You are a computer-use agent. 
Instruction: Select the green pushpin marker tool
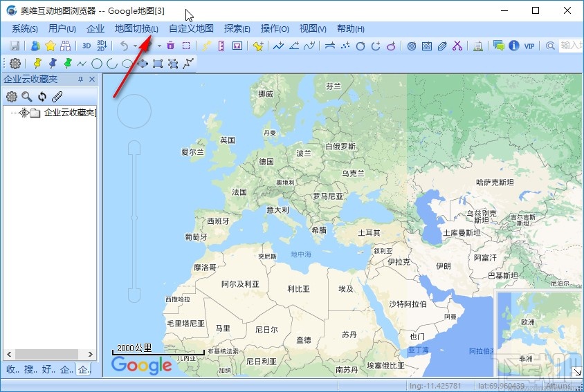click(67, 64)
